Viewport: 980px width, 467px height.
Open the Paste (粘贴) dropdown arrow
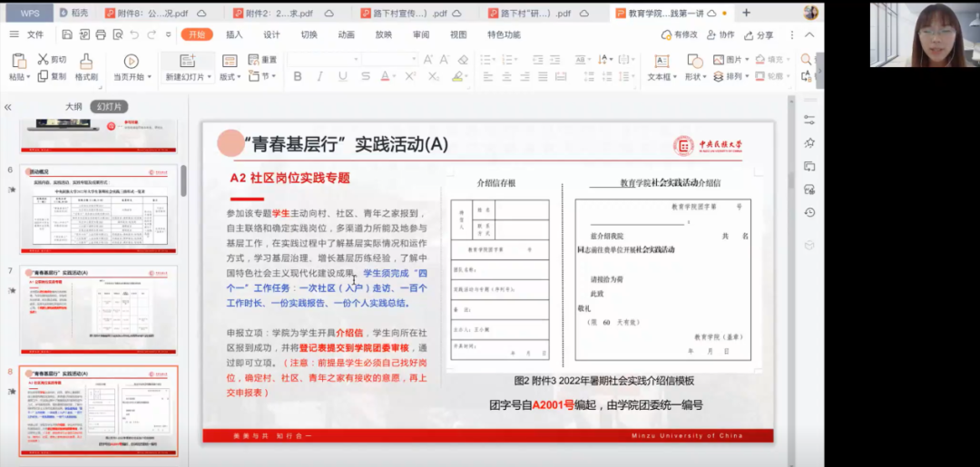(28, 78)
